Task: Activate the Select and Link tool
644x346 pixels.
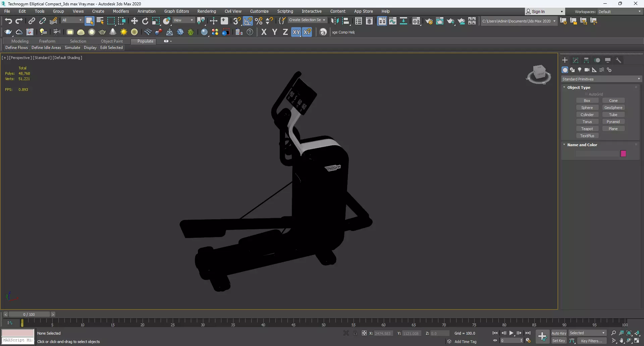Action: point(32,21)
